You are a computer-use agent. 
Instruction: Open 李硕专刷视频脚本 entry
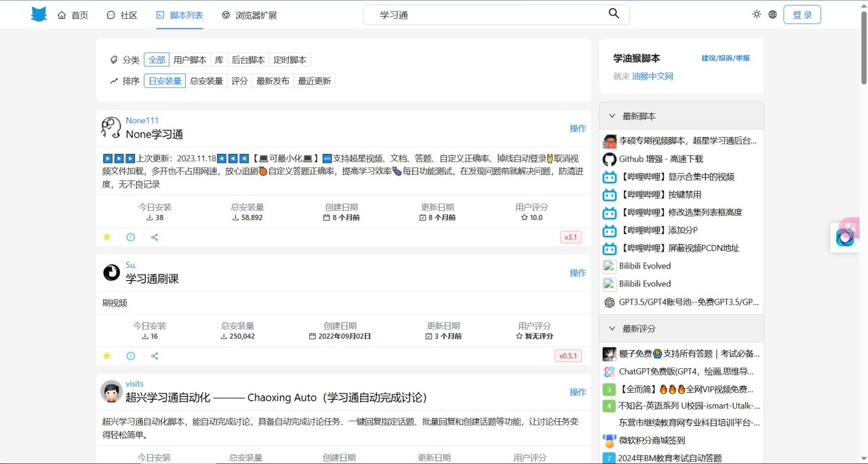[x=688, y=141]
